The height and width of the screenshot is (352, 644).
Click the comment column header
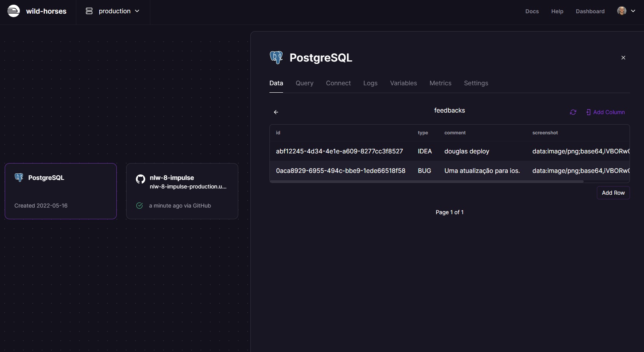click(455, 133)
